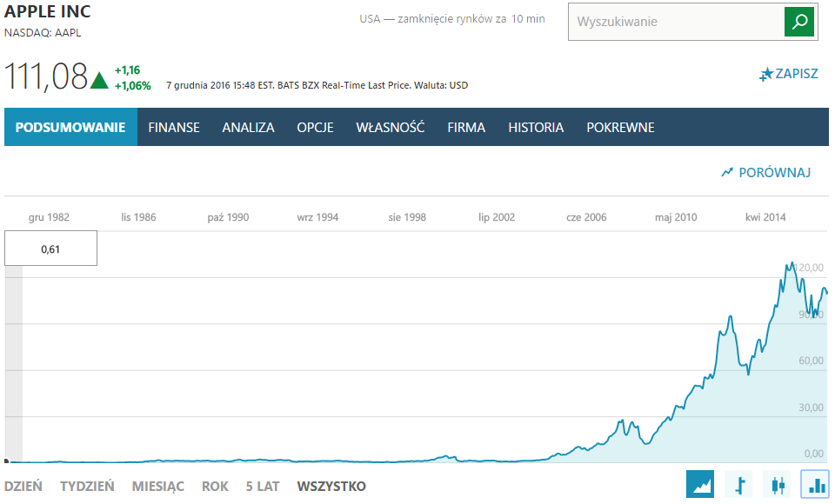Go to the POKREWNE tab
The height and width of the screenshot is (504, 835).
click(x=620, y=127)
